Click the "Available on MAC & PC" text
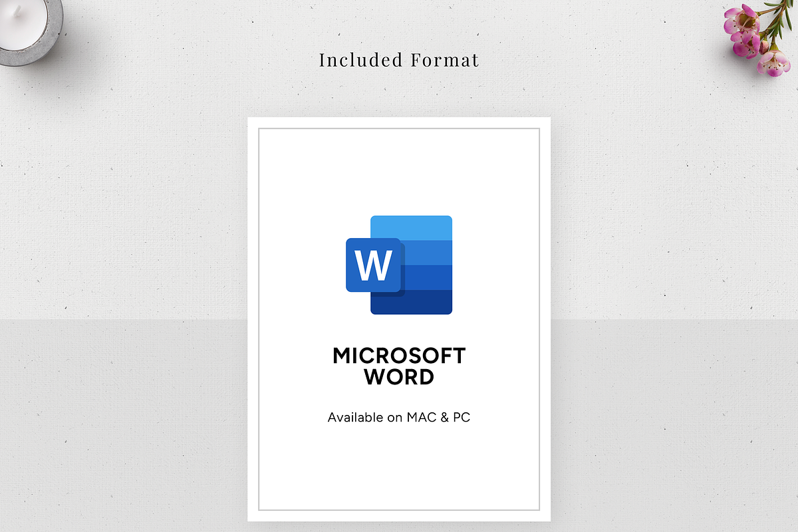 [399, 418]
